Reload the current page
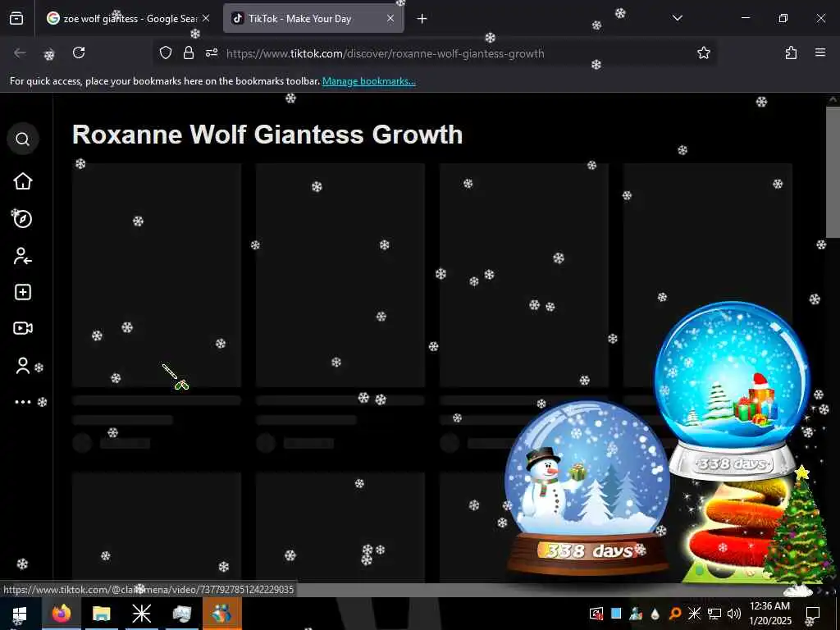Screen dimensions: 840x630 pyautogui.click(x=79, y=52)
